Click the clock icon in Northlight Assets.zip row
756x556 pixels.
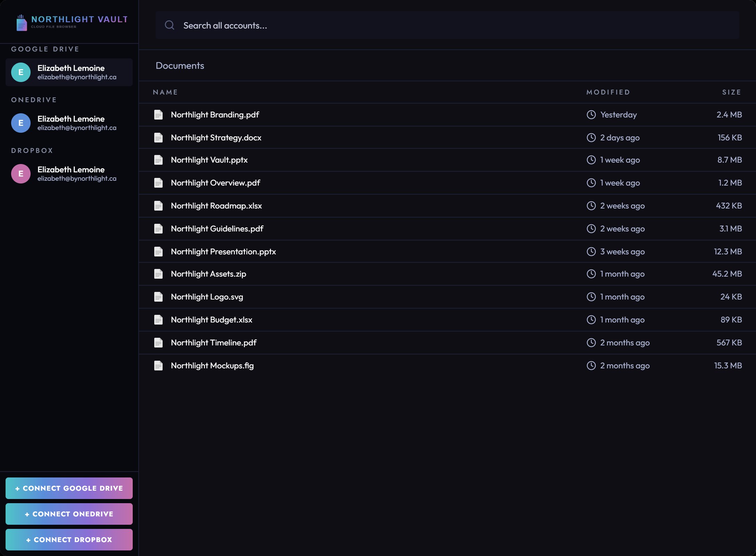(591, 274)
